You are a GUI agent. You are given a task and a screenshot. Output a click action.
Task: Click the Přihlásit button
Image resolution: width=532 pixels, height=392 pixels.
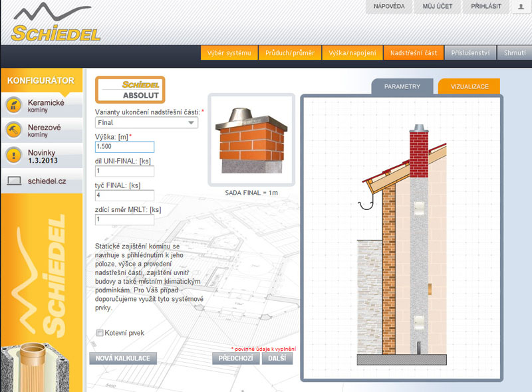pos(486,7)
